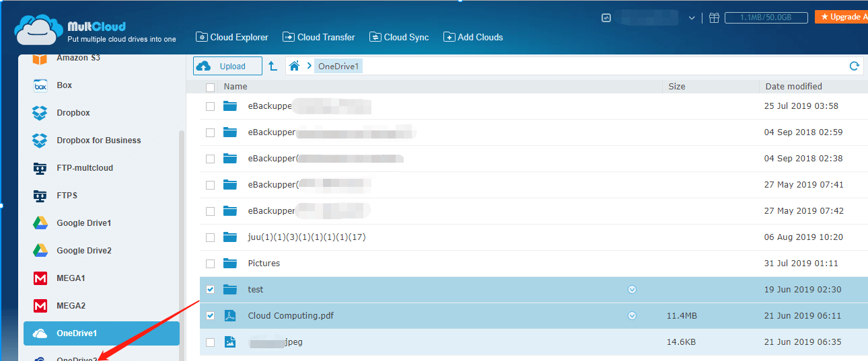868x361 pixels.
Task: Uncheck the Cloud Computing.pdf checkbox
Action: point(211,316)
